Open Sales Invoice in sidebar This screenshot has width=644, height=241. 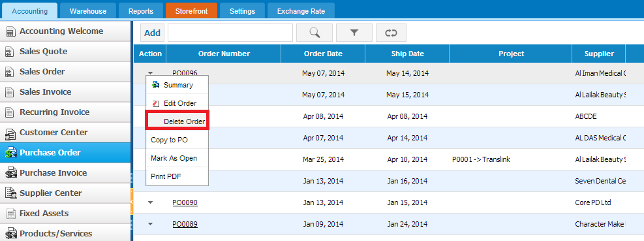point(65,91)
